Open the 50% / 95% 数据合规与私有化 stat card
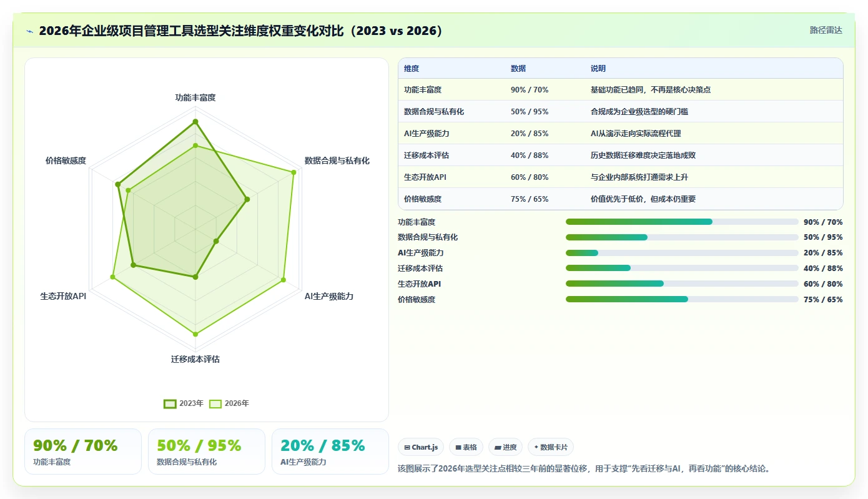Screen dimensions: 868x499 [x=207, y=452]
